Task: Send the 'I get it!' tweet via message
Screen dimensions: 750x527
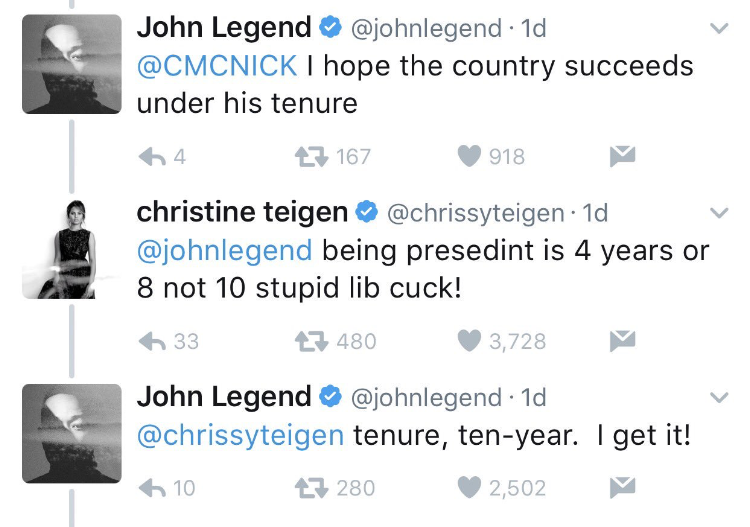Action: click(622, 488)
